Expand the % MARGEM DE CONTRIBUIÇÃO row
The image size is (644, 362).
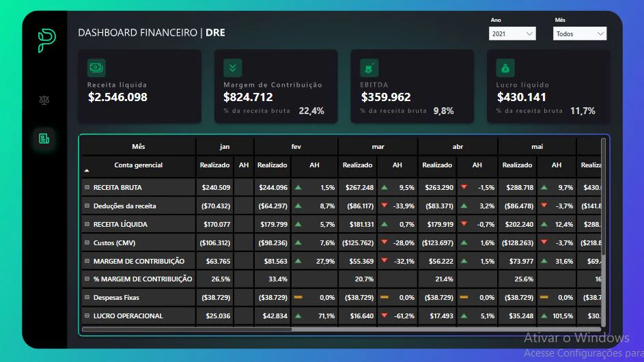coord(87,279)
